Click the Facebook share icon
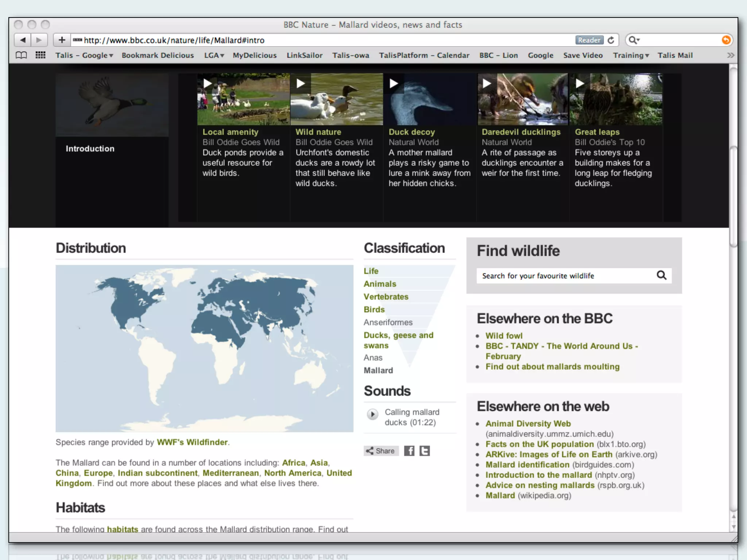The height and width of the screenshot is (560, 747). pos(409,451)
